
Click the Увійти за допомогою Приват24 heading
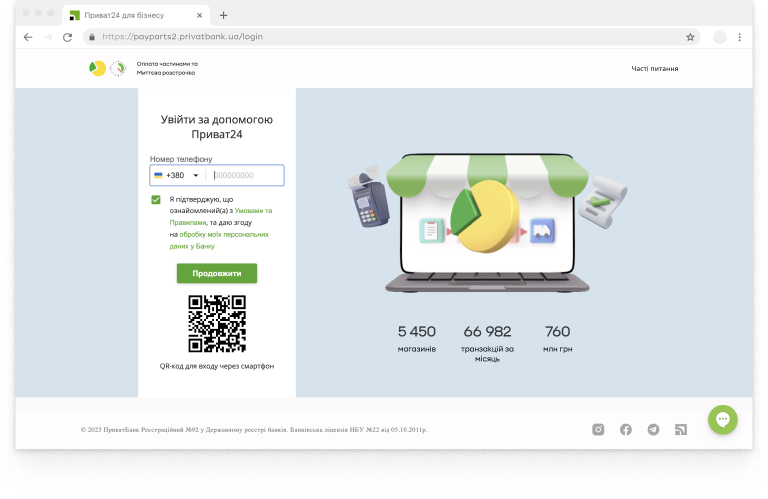pyautogui.click(x=216, y=127)
